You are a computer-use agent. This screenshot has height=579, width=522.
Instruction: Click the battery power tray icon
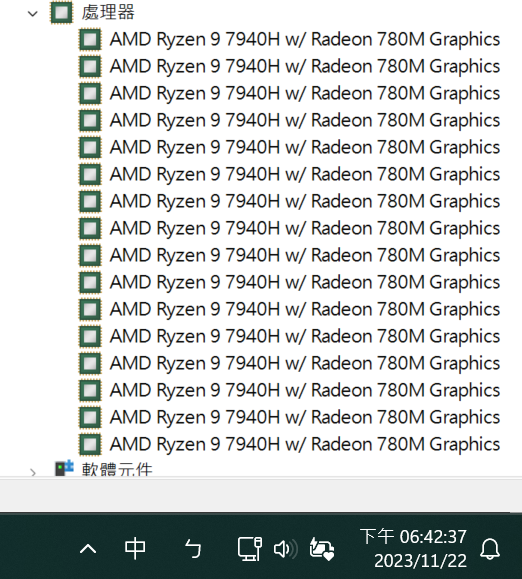click(x=322, y=549)
